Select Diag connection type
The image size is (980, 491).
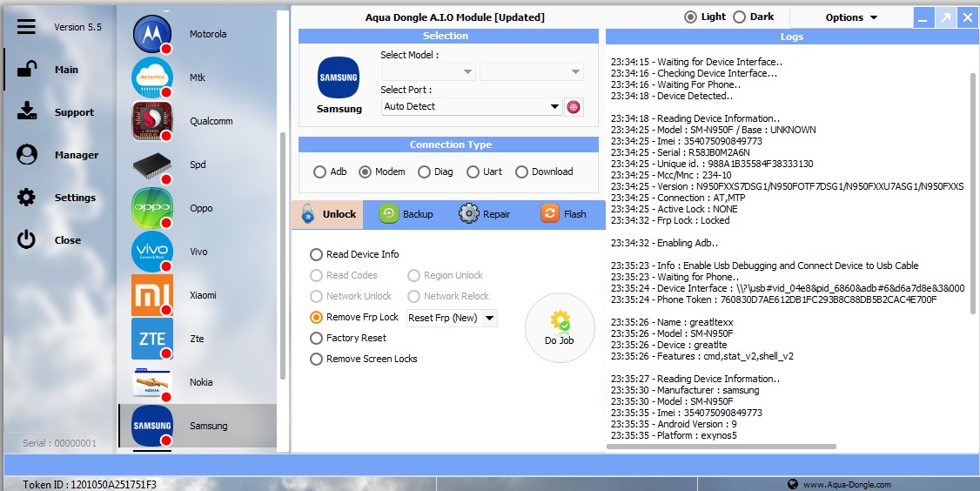[x=425, y=172]
